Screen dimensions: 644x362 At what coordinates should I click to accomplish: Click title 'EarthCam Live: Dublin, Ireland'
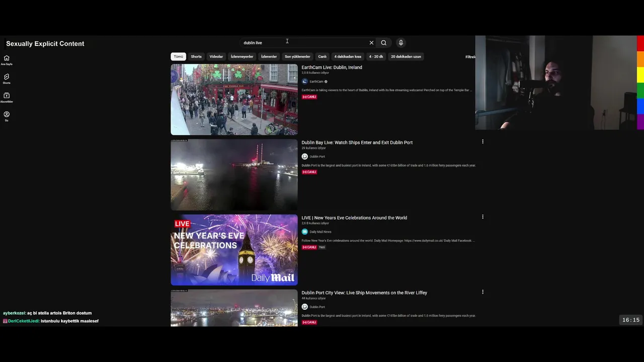click(x=332, y=67)
